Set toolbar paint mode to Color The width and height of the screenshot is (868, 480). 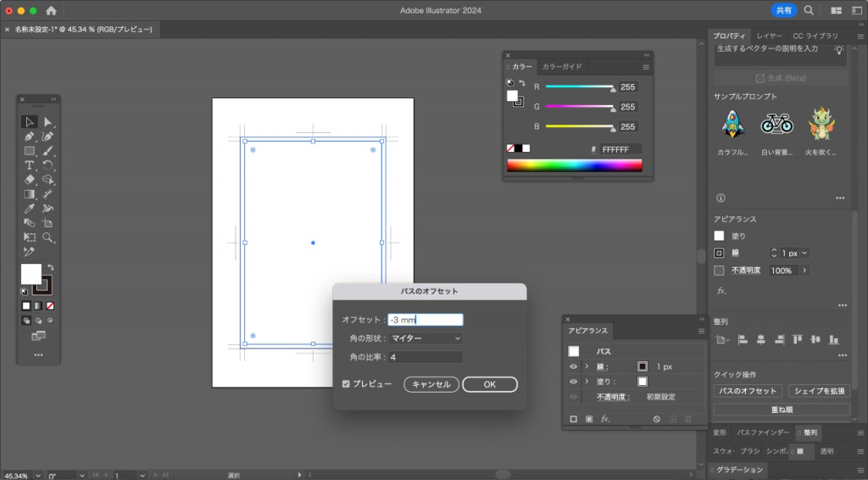click(x=26, y=305)
